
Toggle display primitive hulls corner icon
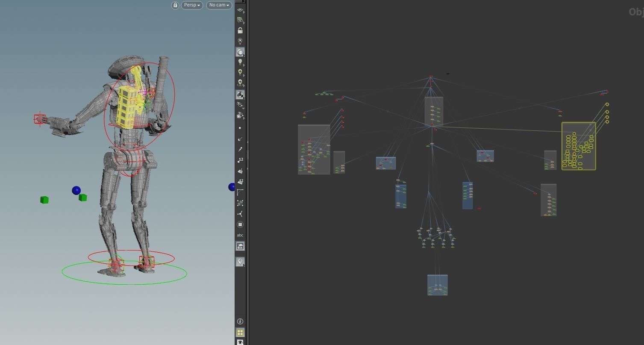coord(240,192)
